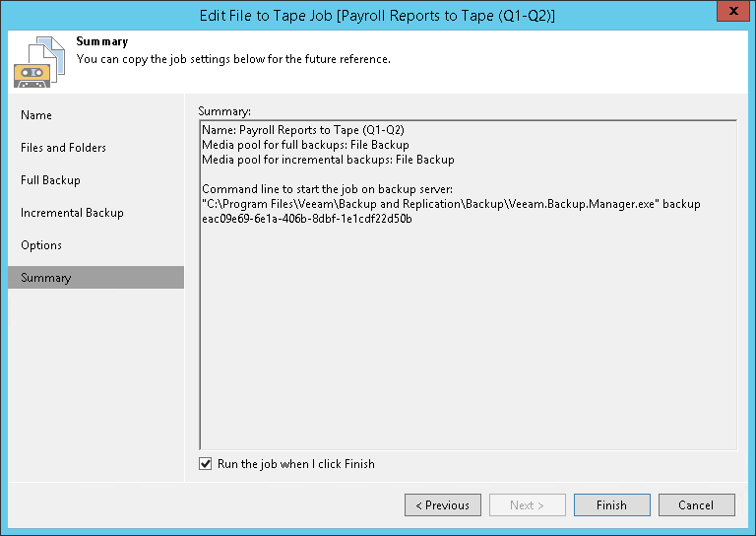
Task: Open the Files and Folders step
Action: pos(63,148)
